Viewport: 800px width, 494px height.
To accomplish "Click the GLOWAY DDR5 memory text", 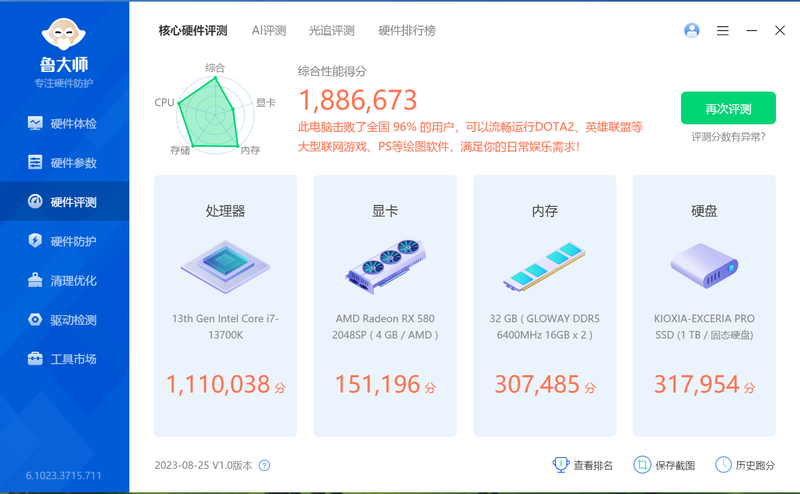I will (x=544, y=327).
